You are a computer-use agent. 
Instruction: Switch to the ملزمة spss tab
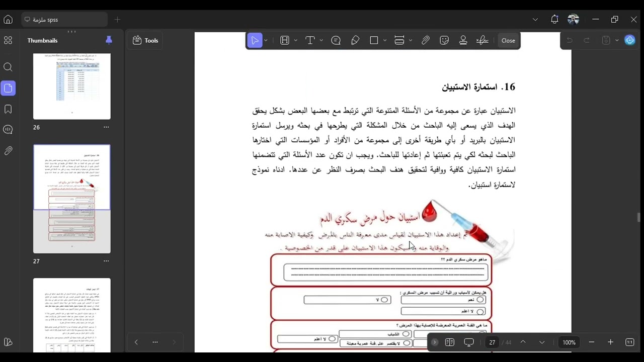(x=64, y=20)
